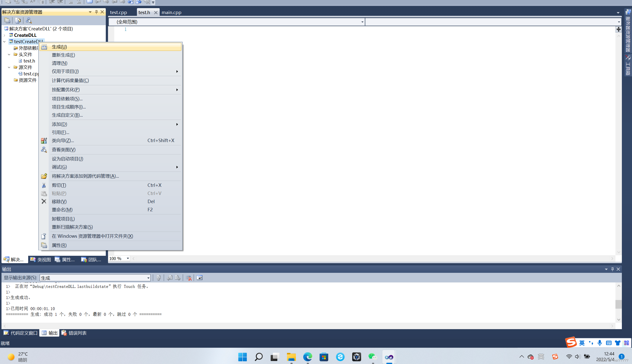Pin the 输出 window
Screen dimensions: 632x364
[612, 269]
